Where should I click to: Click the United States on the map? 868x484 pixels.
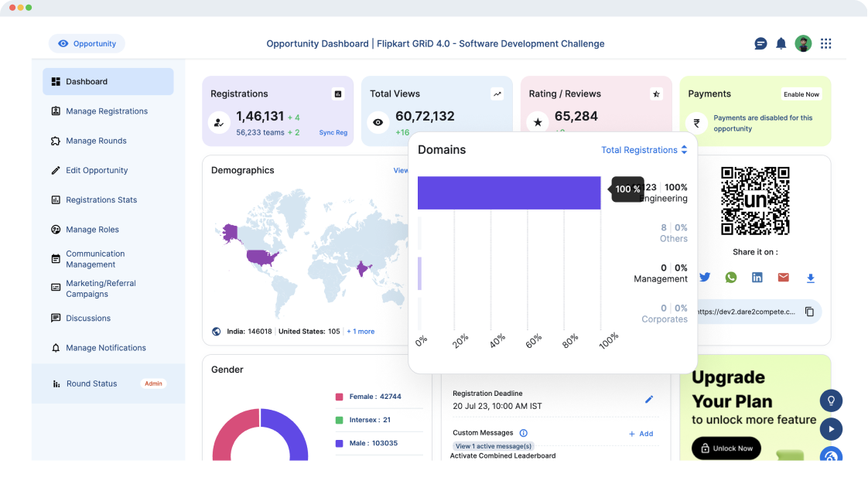(x=261, y=257)
